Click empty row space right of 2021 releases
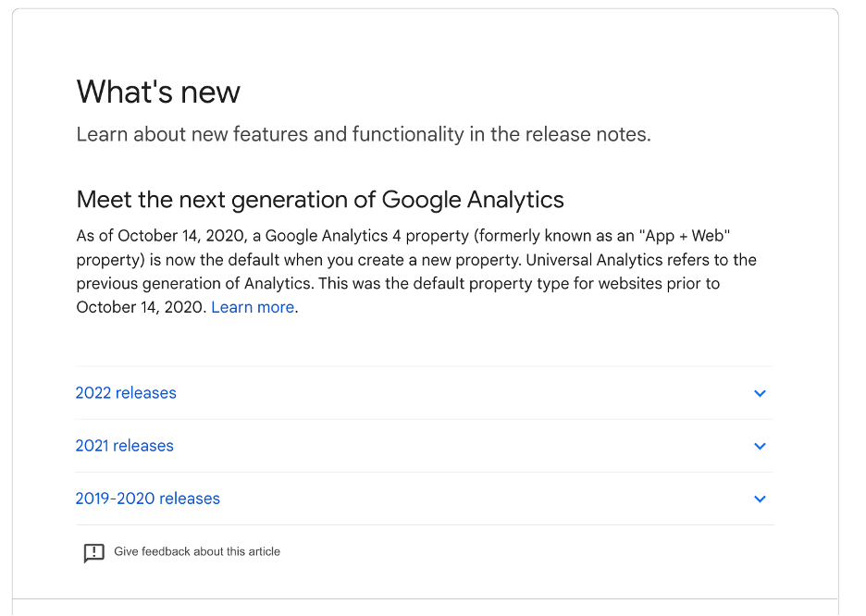This screenshot has height=616, width=866. (464, 446)
